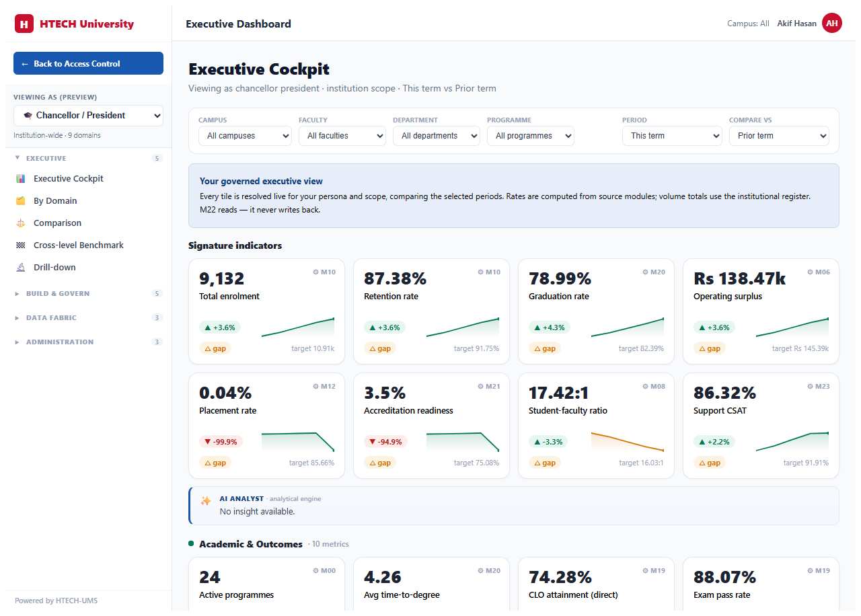Image resolution: width=861 pixels, height=616 pixels.
Task: Open the Programme filter dropdown
Action: pos(531,136)
